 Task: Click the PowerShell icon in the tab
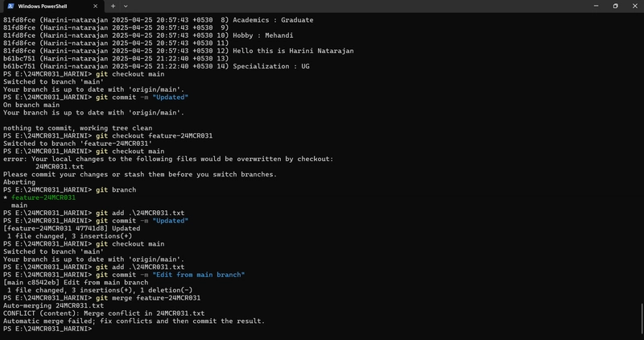10,6
